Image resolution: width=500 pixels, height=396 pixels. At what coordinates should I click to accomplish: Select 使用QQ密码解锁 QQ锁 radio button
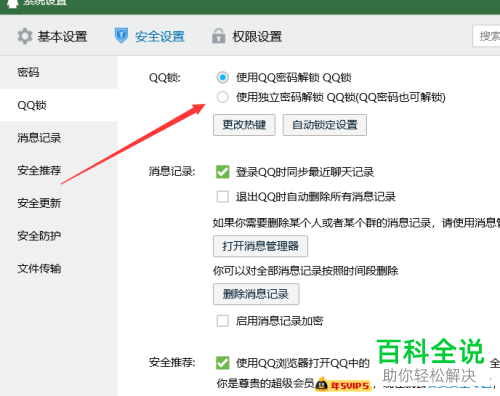click(x=223, y=78)
